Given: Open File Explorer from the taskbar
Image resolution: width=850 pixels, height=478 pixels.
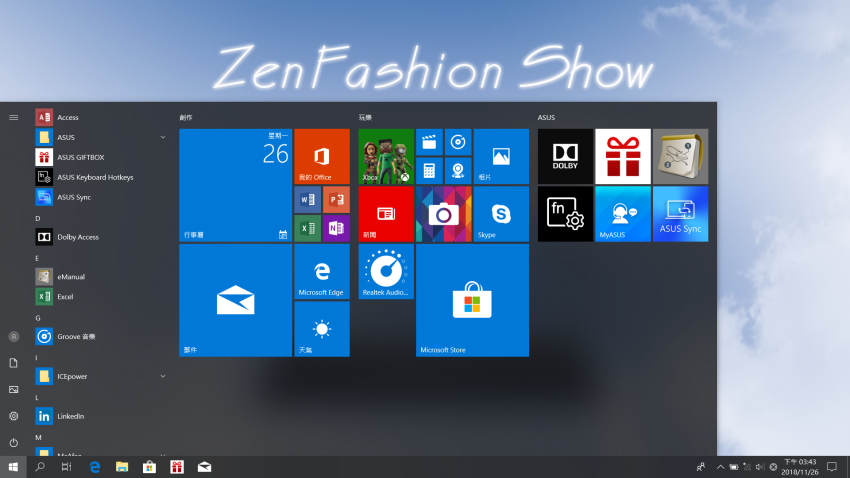Looking at the screenshot, I should (x=122, y=467).
